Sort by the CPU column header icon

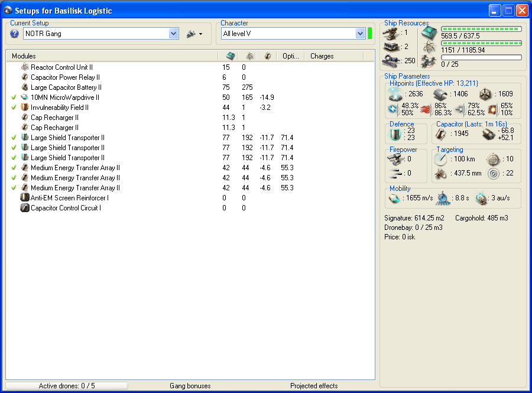[x=231, y=56]
